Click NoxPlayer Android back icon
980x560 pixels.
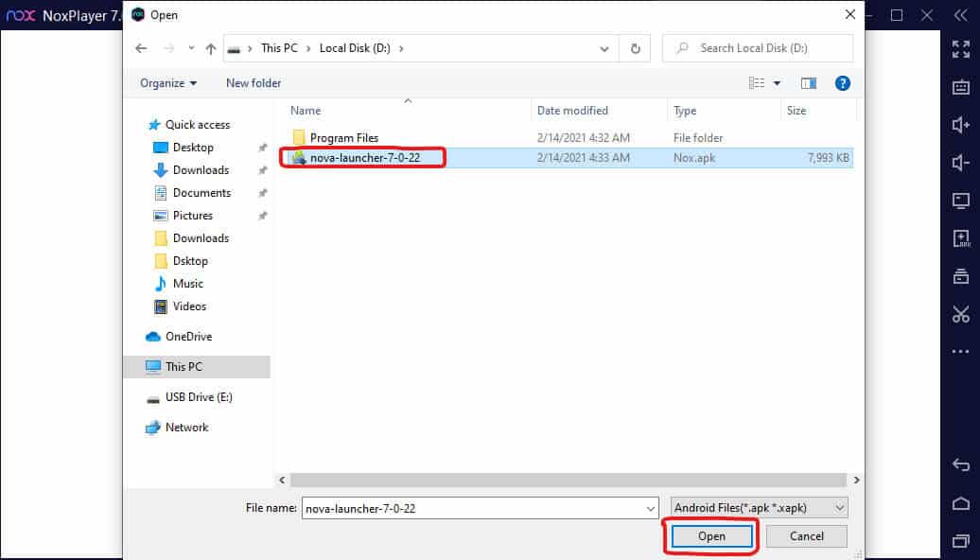[x=961, y=465]
